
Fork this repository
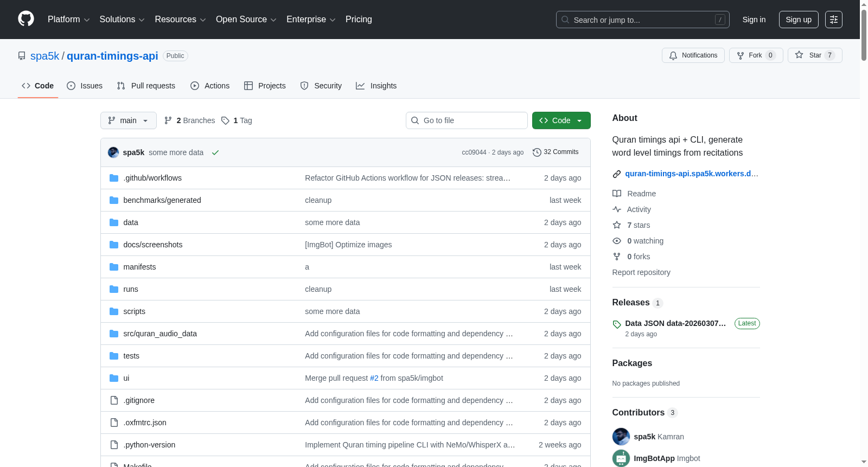click(756, 55)
